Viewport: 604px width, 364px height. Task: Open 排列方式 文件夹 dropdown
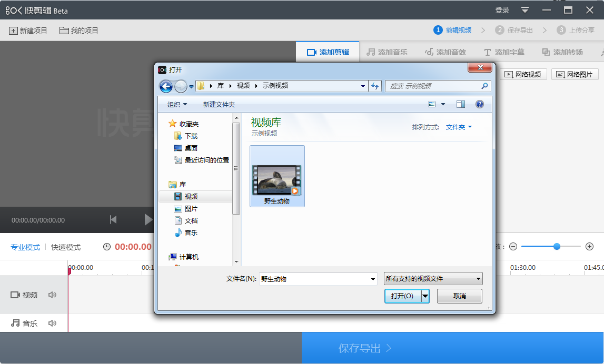point(459,127)
